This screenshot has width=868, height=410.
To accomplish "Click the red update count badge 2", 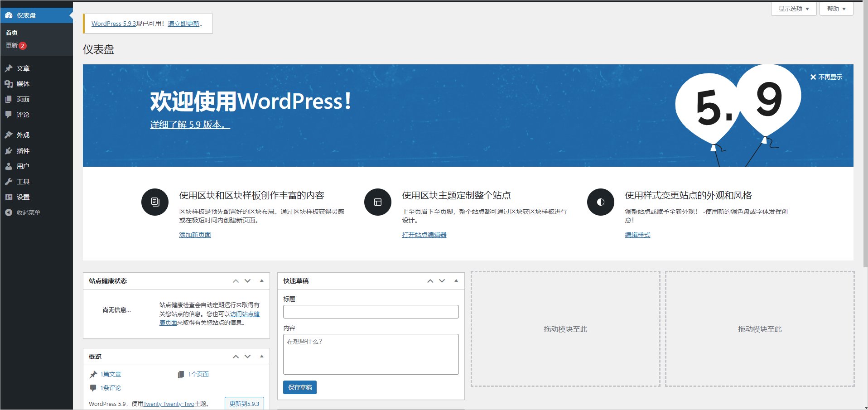I will point(23,46).
